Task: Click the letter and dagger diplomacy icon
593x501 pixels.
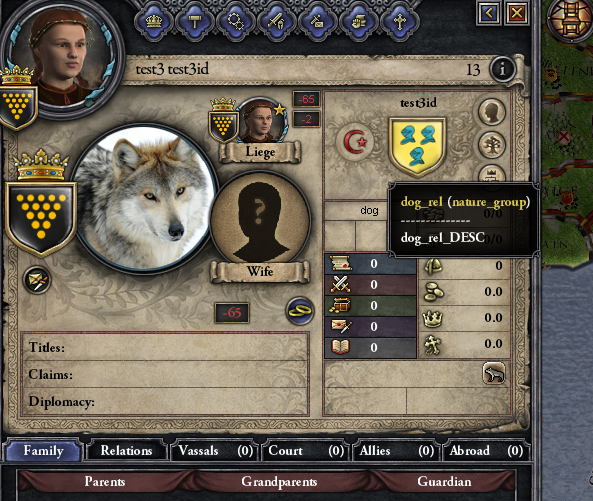Action: click(37, 280)
